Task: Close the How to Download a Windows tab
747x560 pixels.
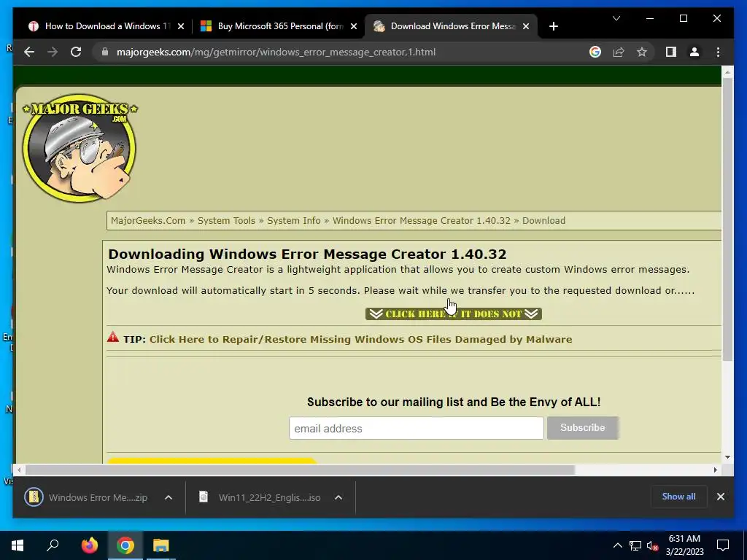Action: tap(181, 26)
